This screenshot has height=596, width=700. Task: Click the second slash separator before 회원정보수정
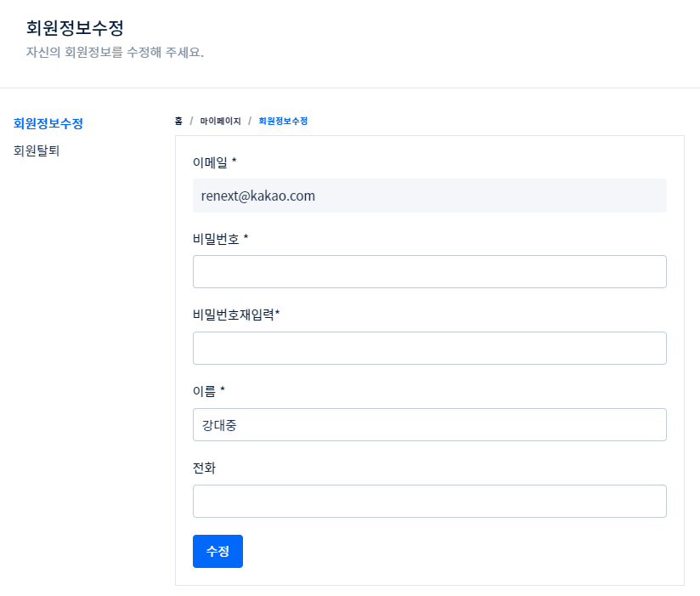(250, 121)
